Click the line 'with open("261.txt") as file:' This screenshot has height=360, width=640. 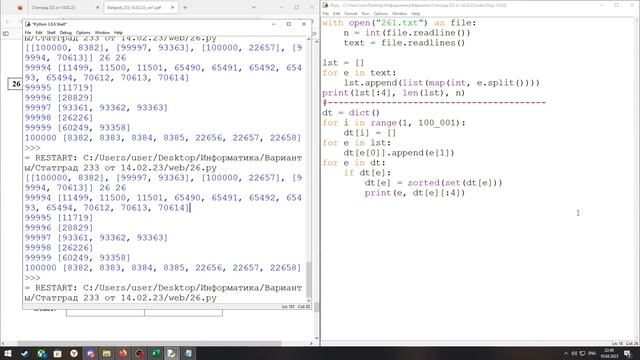pyautogui.click(x=399, y=23)
